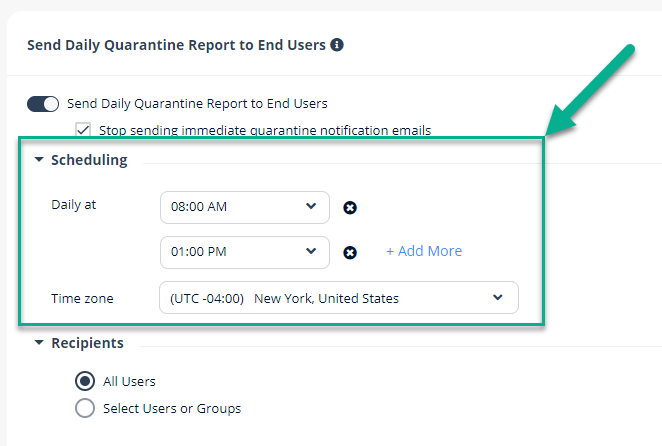Click the info icon beside the report heading
Screen dimensions: 662x446
(336, 44)
